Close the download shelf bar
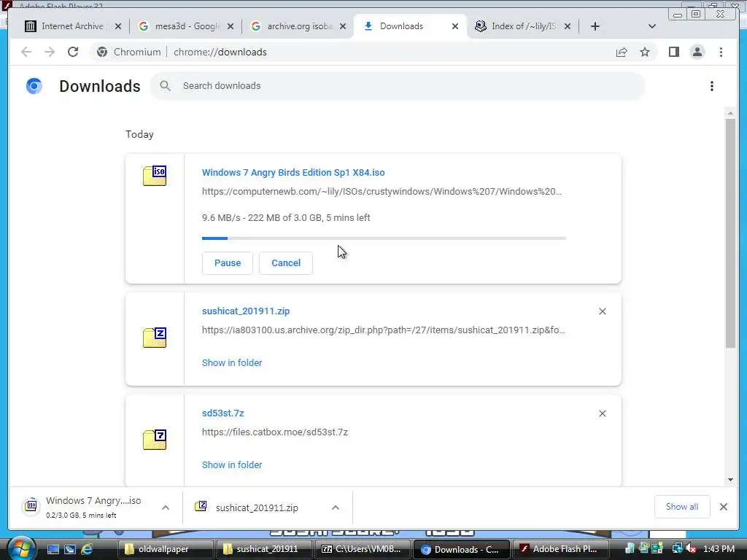The height and width of the screenshot is (560, 747). tap(723, 507)
